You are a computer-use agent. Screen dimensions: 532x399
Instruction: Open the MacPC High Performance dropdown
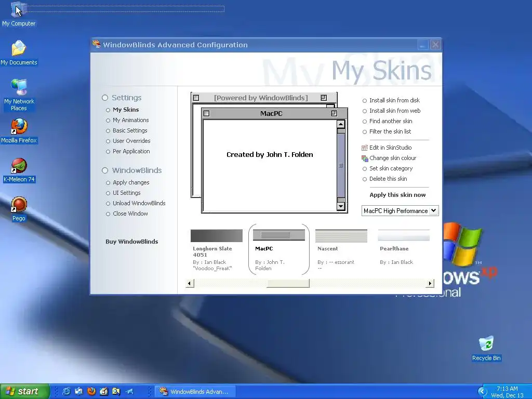[400, 211]
